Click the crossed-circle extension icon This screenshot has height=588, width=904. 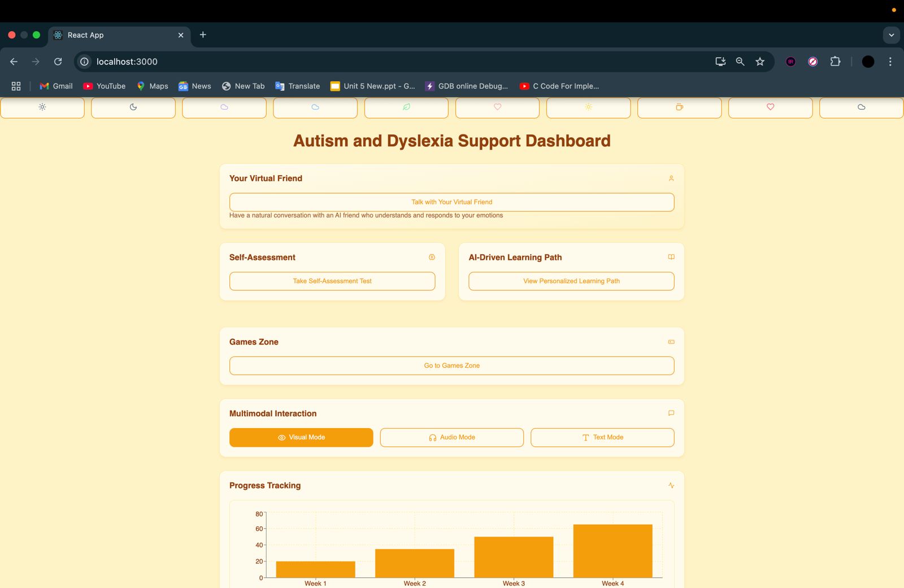coord(813,62)
